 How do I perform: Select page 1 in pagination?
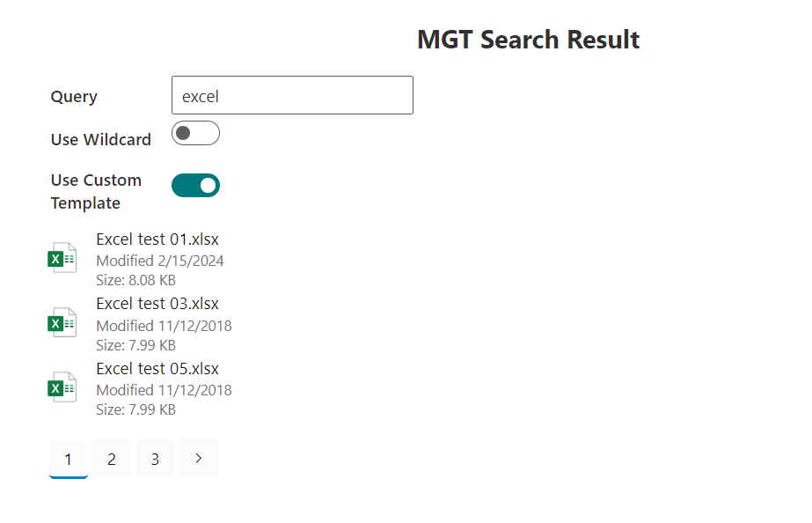[69, 459]
